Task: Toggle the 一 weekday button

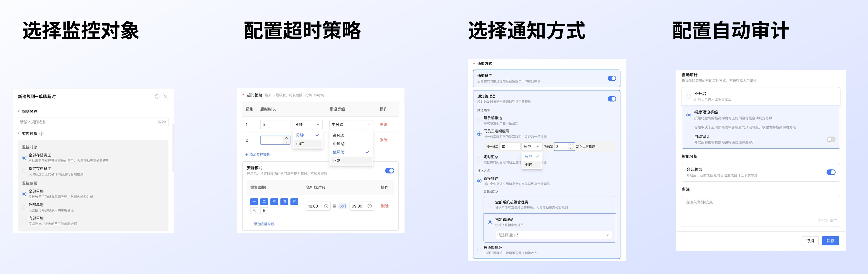Action: click(254, 202)
